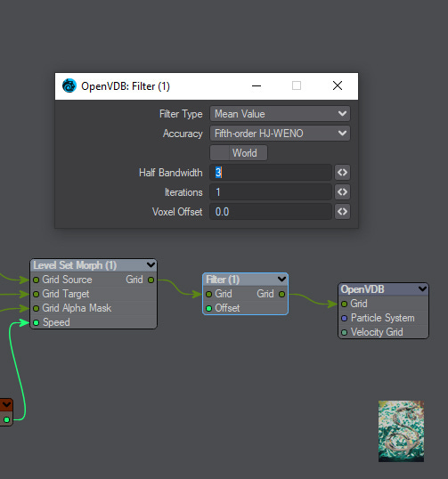Click the Voxel Offset envelope button
The width and height of the screenshot is (448, 479).
pyautogui.click(x=342, y=212)
